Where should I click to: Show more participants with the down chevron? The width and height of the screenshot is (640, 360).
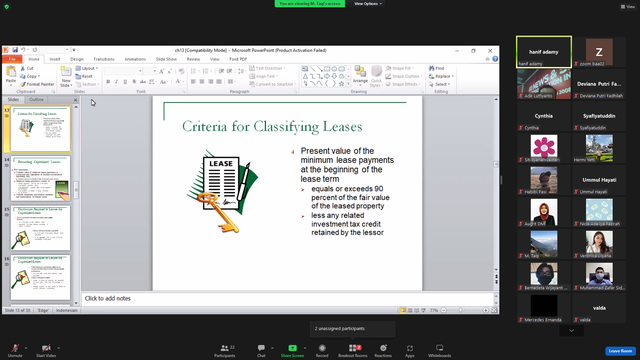coord(571,331)
